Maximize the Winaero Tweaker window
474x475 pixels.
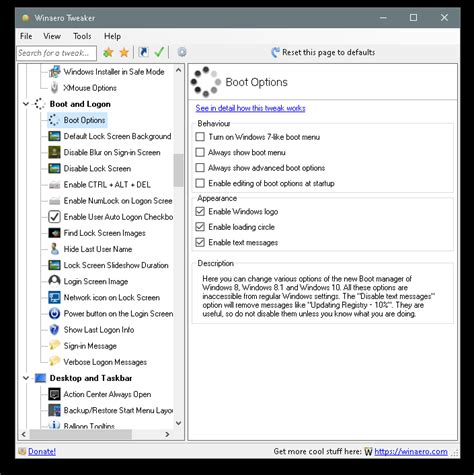click(x=413, y=18)
